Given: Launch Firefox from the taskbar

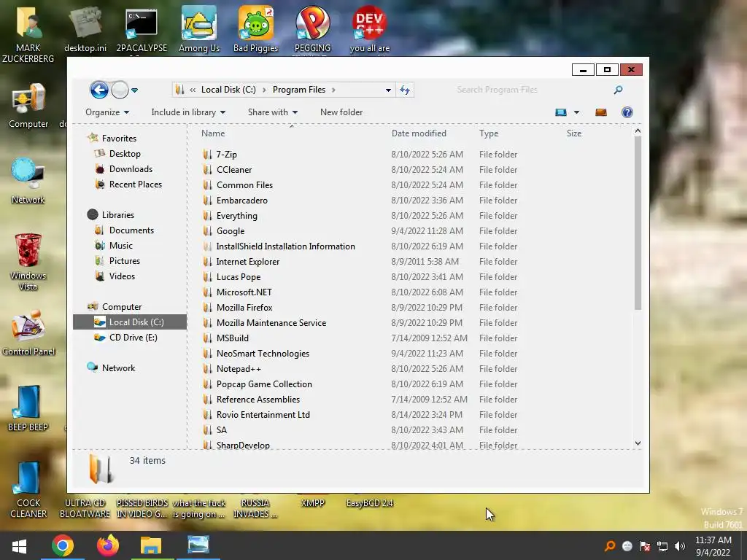Looking at the screenshot, I should tap(108, 545).
